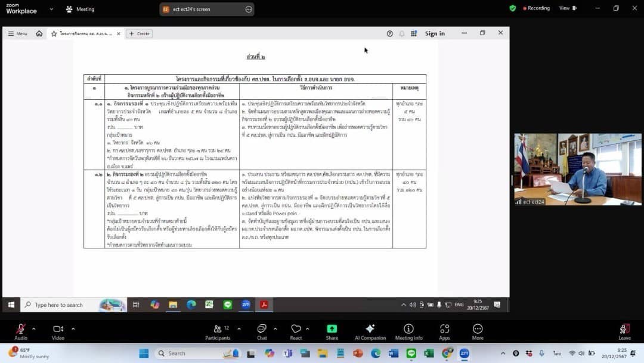Select the Meeting tab in the title bar
The height and width of the screenshot is (363, 644).
tap(80, 9)
